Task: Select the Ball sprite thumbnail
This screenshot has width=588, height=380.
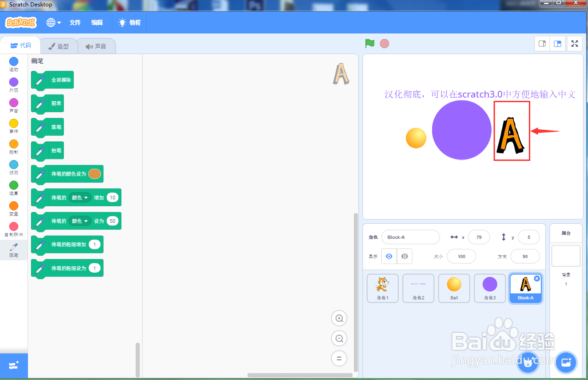Action: click(454, 288)
